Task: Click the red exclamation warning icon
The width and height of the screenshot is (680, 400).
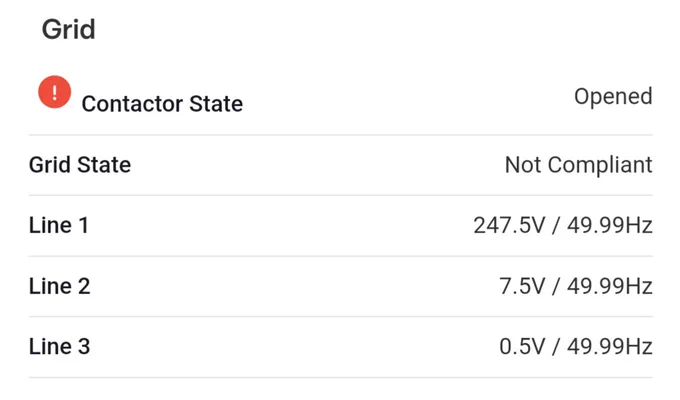Action: pyautogui.click(x=55, y=92)
